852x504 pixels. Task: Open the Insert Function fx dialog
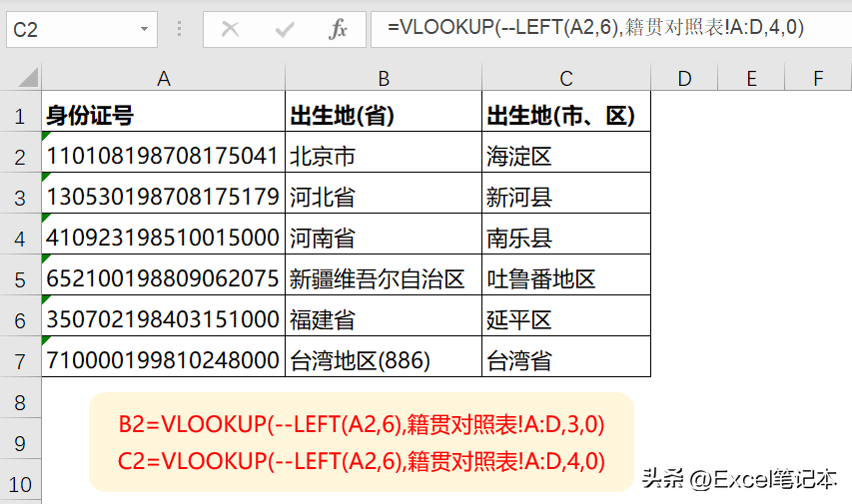[338, 29]
